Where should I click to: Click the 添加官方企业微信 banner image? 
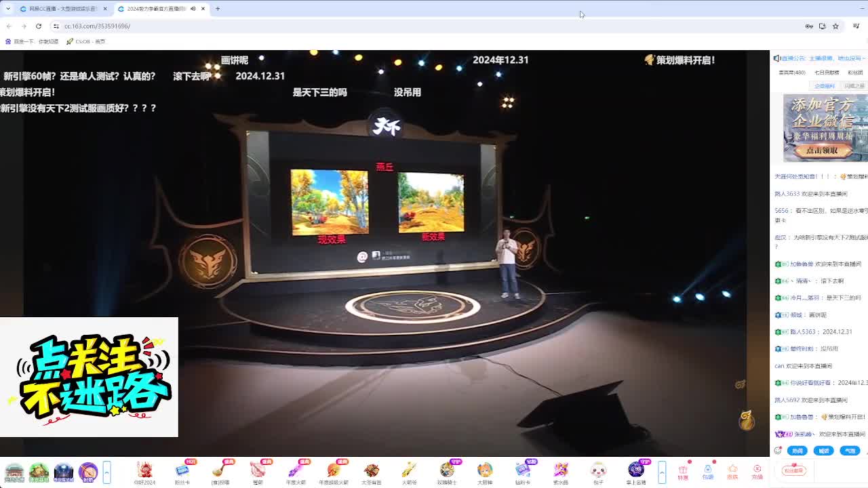pyautogui.click(x=825, y=128)
